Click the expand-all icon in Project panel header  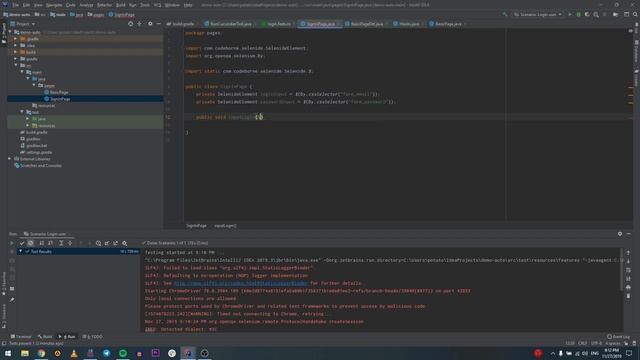click(139, 24)
